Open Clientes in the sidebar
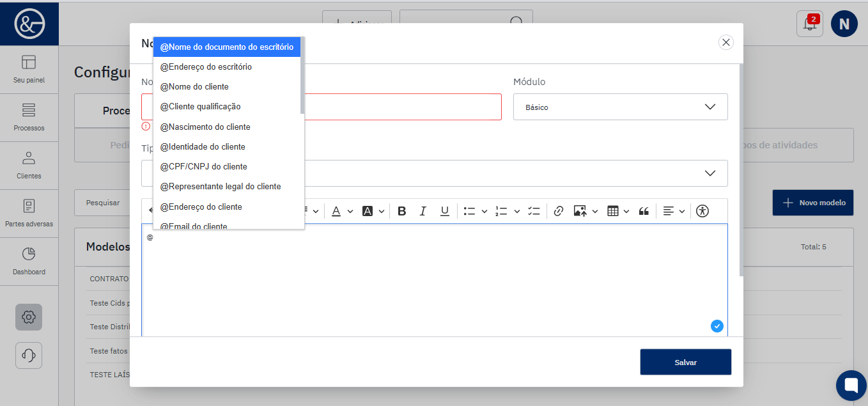 click(x=29, y=166)
